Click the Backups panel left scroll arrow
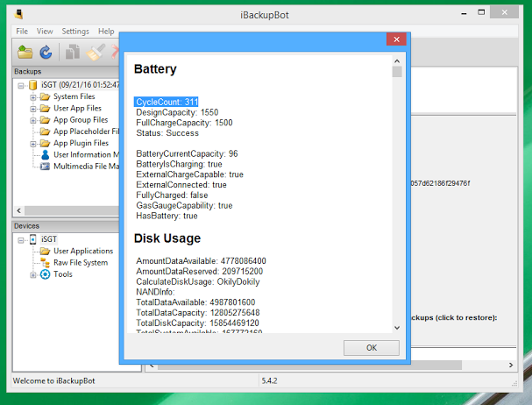Image resolution: width=532 pixels, height=405 pixels. [19, 210]
